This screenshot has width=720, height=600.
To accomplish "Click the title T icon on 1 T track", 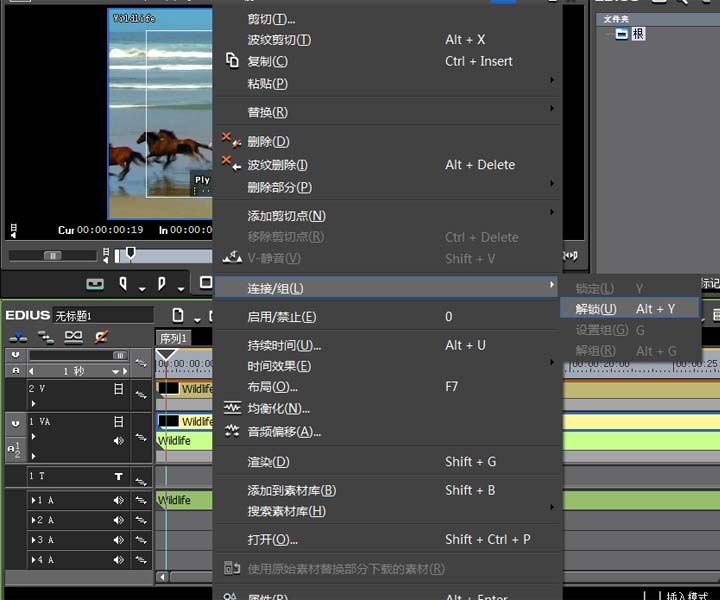I will tap(118, 477).
